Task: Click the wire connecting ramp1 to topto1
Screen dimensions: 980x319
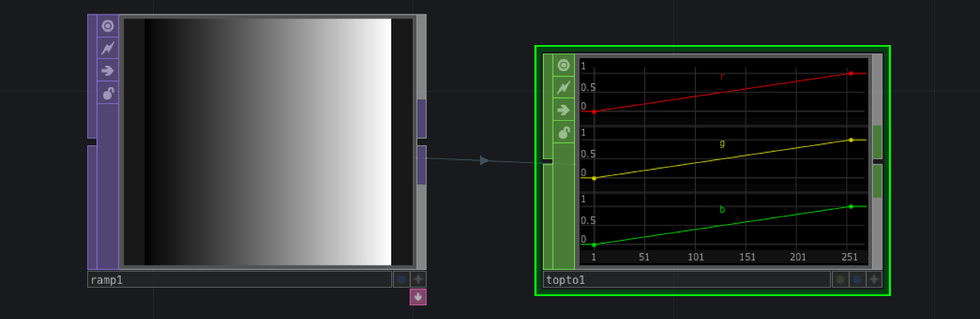Action: point(484,161)
